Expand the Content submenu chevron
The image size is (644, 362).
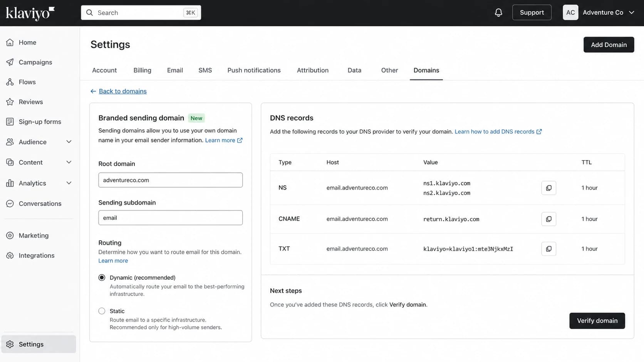click(x=69, y=162)
